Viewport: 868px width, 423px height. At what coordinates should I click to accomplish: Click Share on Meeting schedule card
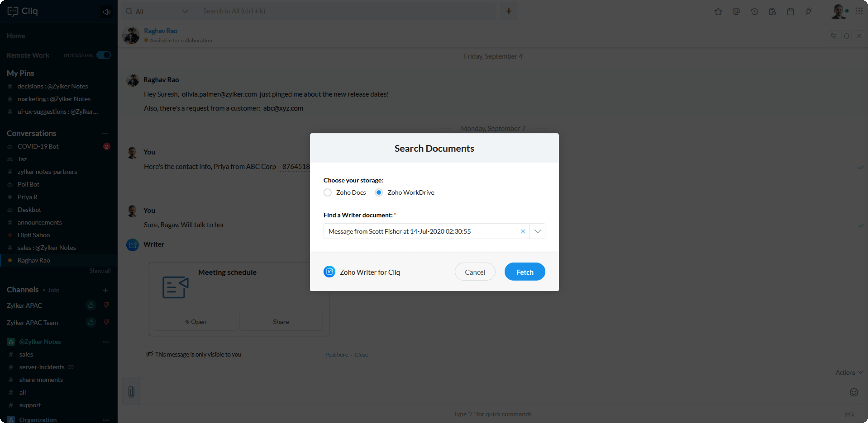coord(281,322)
